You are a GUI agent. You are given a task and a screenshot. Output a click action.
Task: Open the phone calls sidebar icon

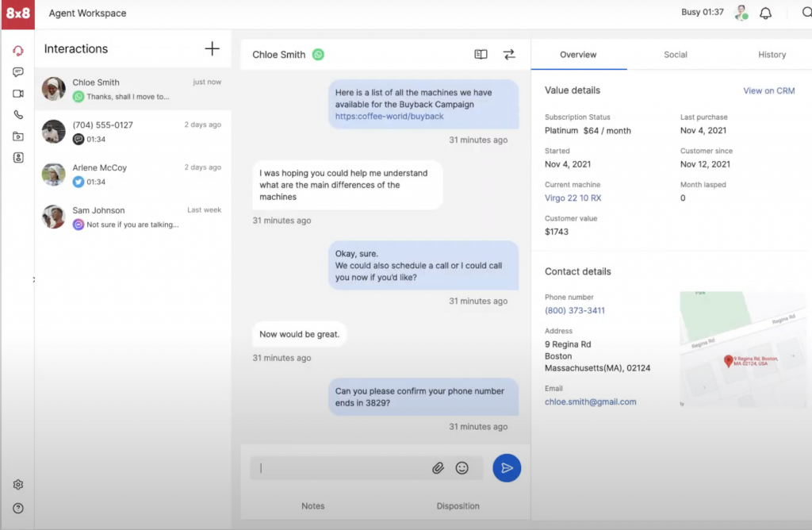(x=17, y=115)
